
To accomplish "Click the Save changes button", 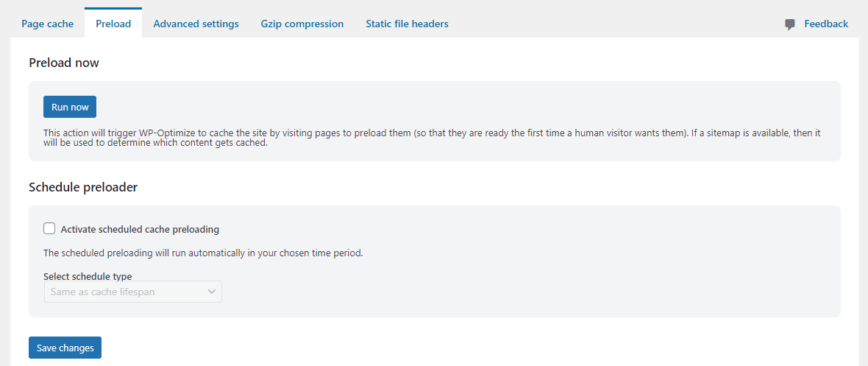I will tap(65, 348).
